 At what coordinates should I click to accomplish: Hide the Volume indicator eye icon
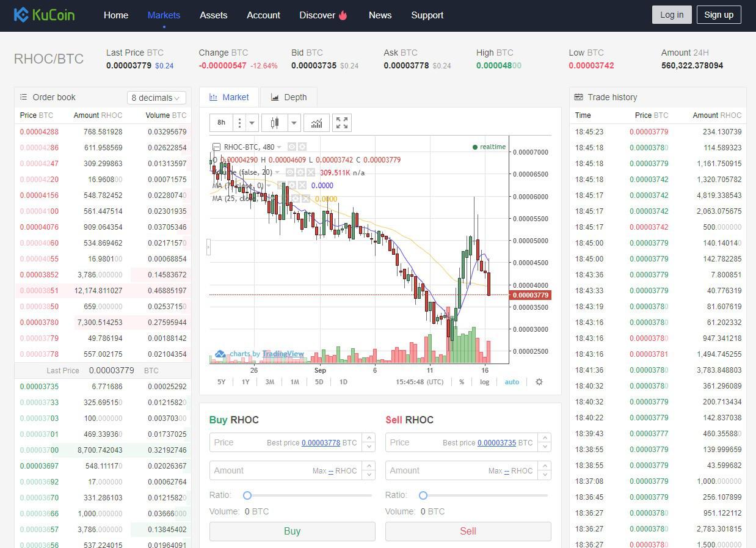[290, 173]
